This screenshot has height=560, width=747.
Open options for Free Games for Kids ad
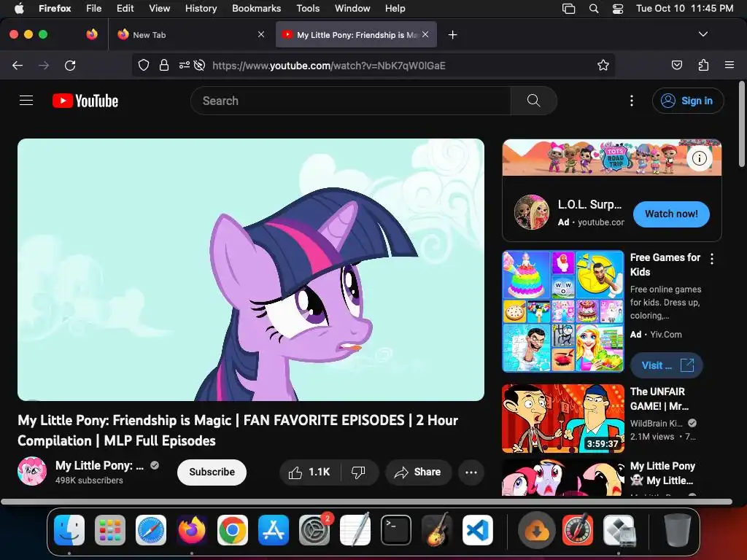click(712, 259)
